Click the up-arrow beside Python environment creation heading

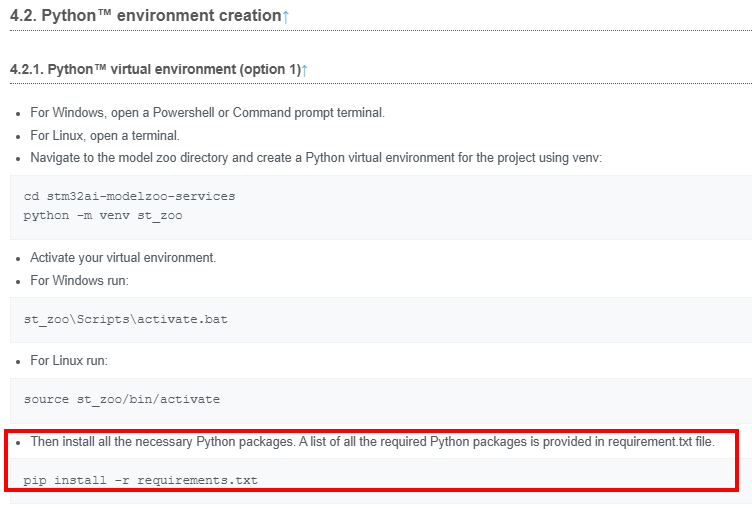pyautogui.click(x=286, y=16)
